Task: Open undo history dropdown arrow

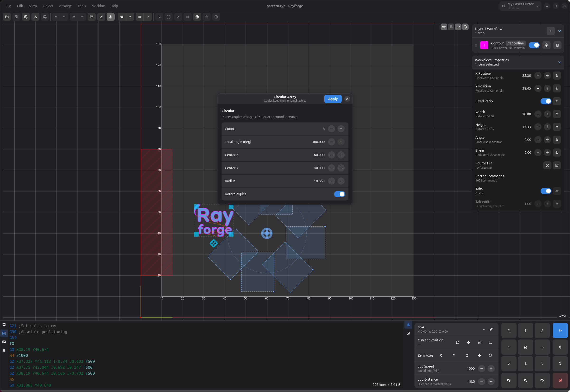Action: (64, 17)
